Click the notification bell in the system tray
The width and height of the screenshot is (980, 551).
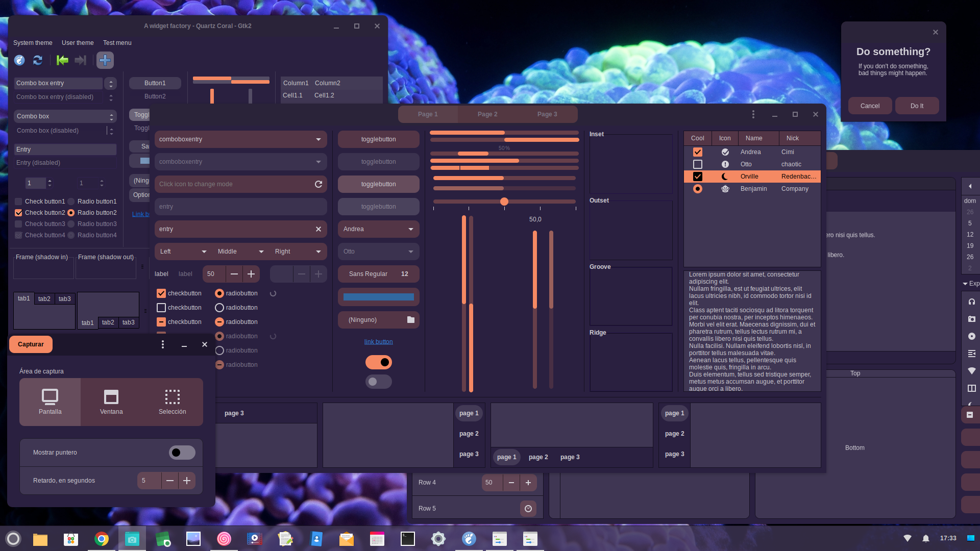[926, 538]
